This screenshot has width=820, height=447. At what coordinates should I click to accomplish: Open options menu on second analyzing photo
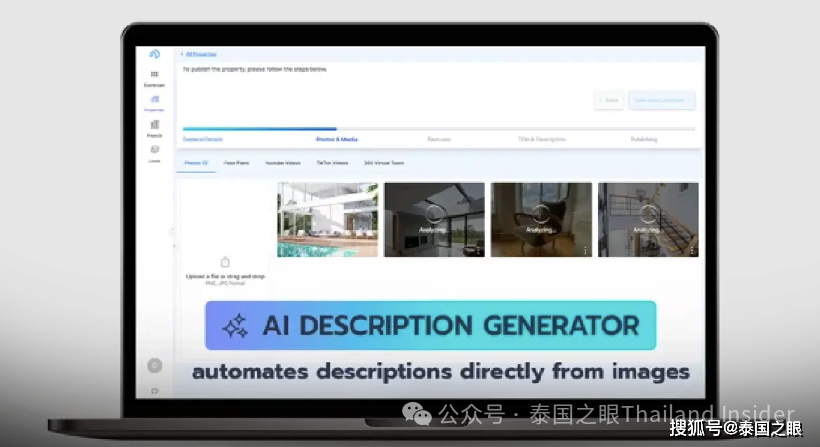586,250
